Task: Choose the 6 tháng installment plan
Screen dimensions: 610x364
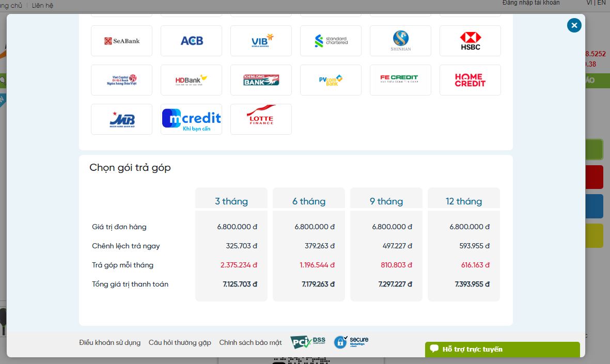Action: point(309,201)
